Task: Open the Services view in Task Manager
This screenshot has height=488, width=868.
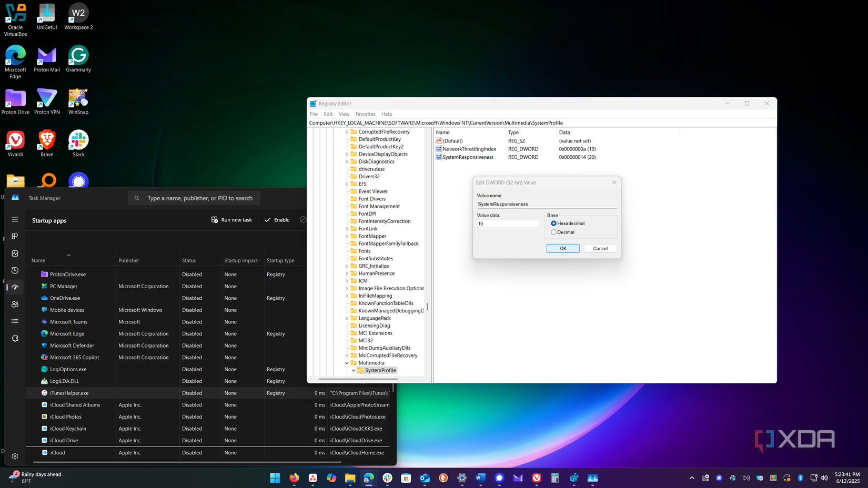Action: (14, 338)
